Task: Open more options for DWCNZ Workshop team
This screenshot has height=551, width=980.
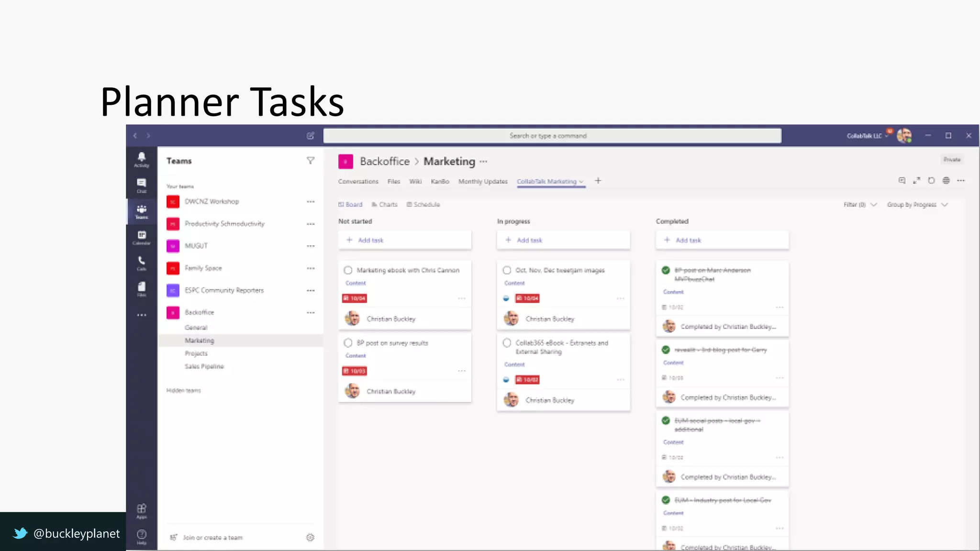Action: pos(311,202)
